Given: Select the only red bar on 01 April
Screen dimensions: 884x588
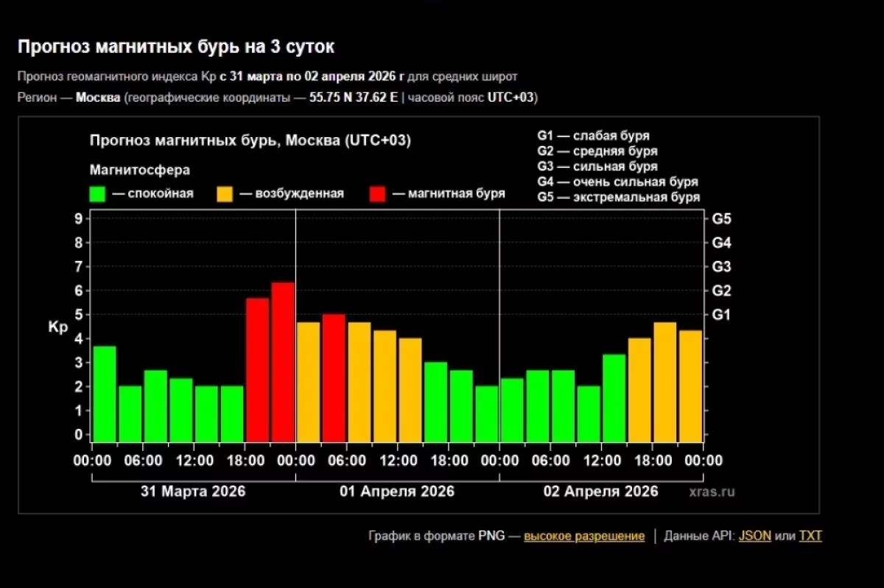Looking at the screenshot, I should click(x=334, y=377).
